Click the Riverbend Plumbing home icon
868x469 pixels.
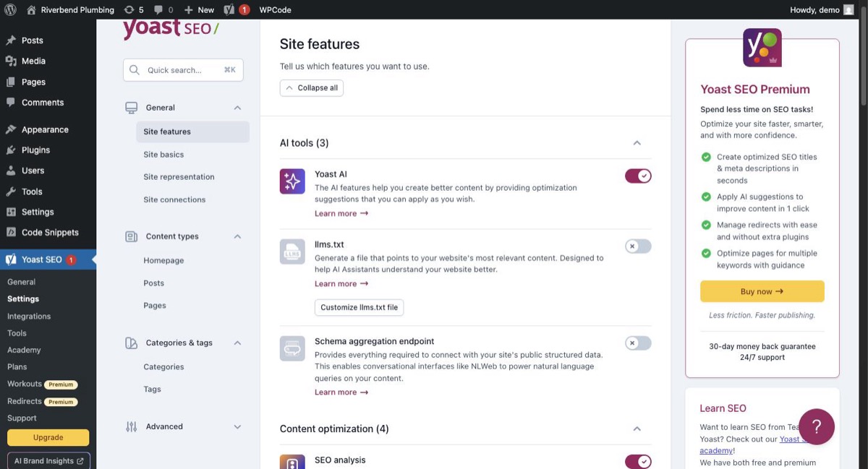[x=31, y=9]
